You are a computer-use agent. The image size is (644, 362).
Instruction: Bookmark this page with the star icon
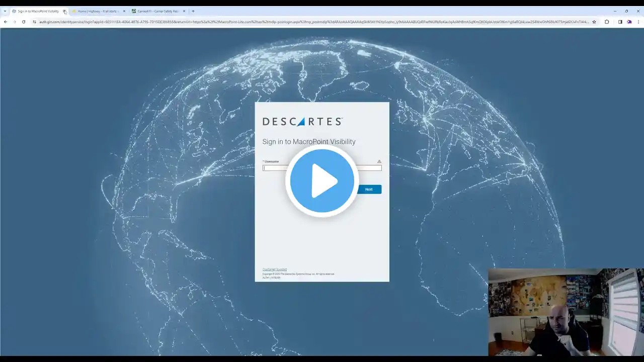594,22
